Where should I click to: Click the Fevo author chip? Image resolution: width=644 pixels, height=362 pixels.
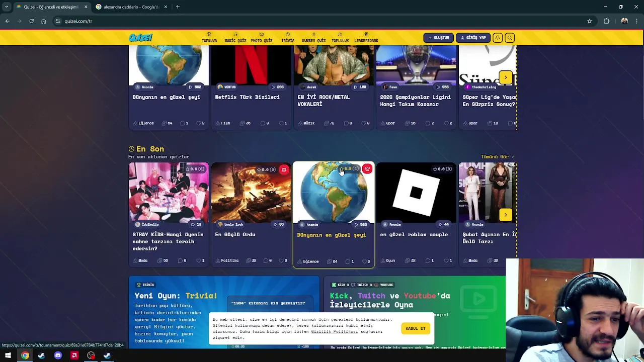coord(390,87)
